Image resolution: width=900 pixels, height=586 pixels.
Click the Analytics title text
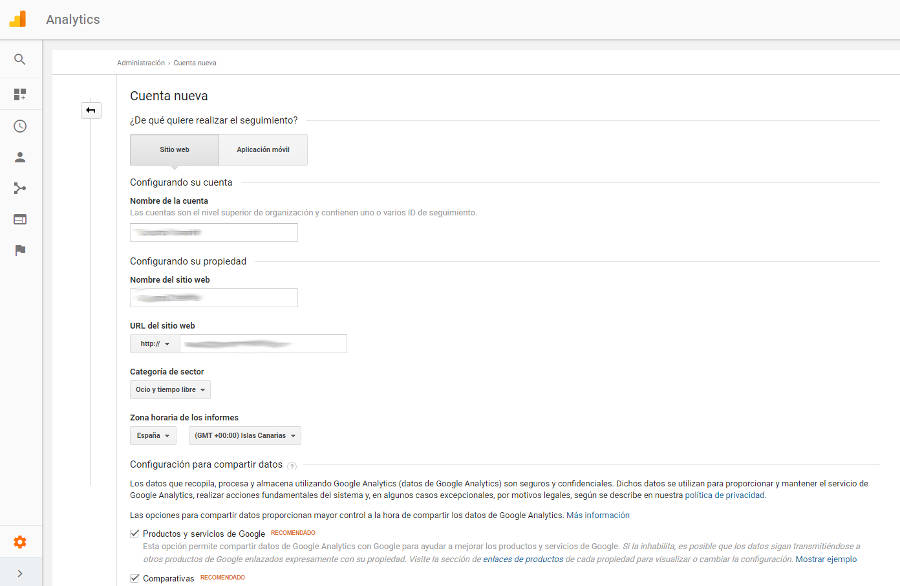pyautogui.click(x=73, y=20)
